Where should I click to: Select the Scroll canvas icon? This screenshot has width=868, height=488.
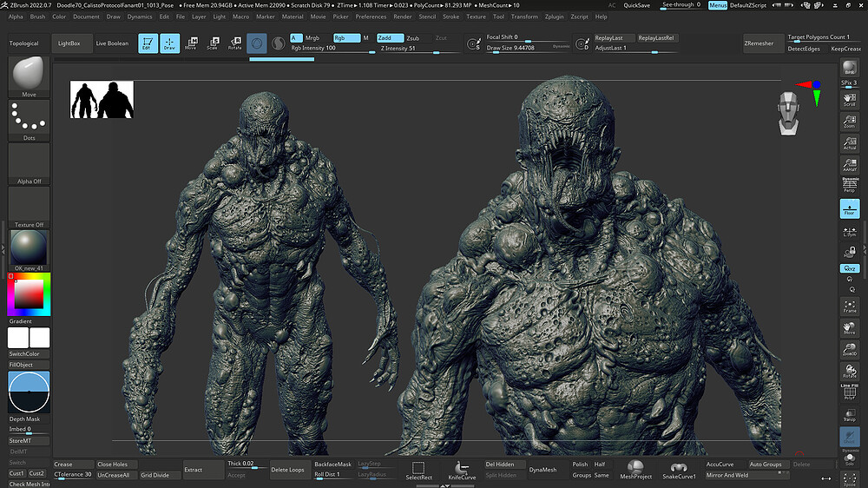[849, 100]
